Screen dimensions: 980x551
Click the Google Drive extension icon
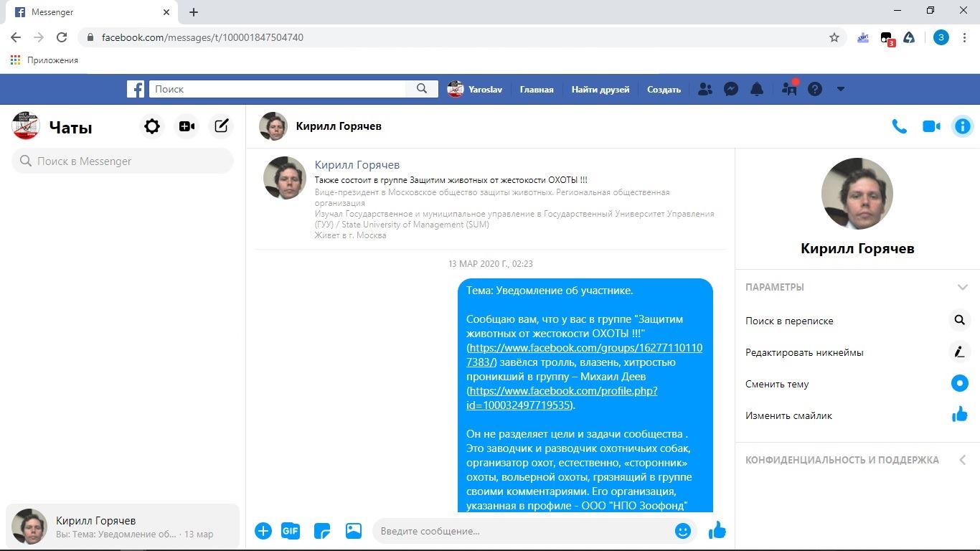tap(909, 37)
